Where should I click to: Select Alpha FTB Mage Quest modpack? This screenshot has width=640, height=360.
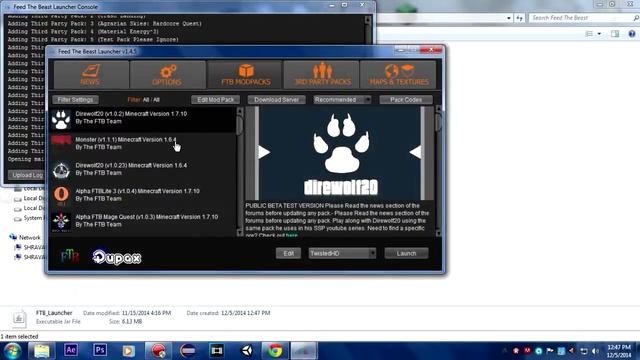click(x=142, y=221)
